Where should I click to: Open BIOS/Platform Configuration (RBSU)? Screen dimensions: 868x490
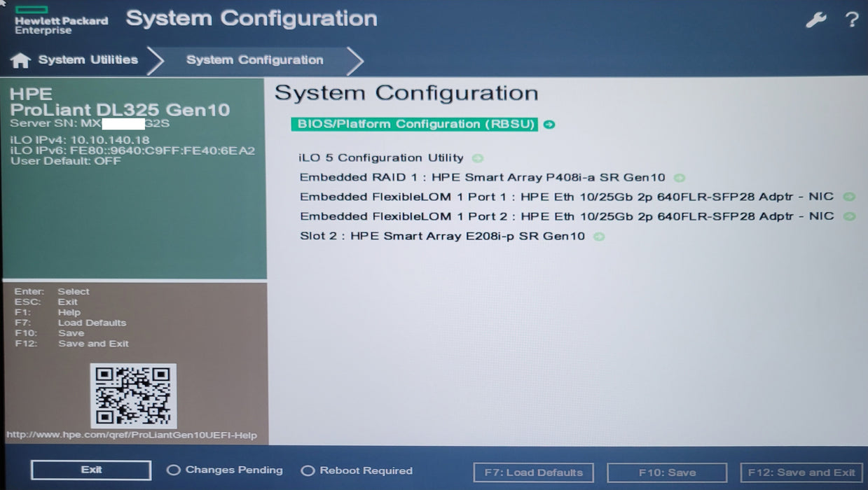pos(414,125)
